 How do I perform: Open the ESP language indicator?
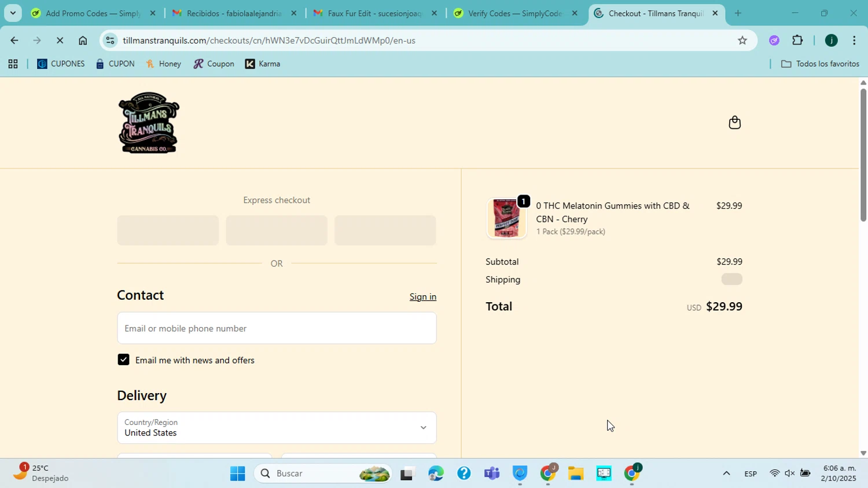[751, 474]
